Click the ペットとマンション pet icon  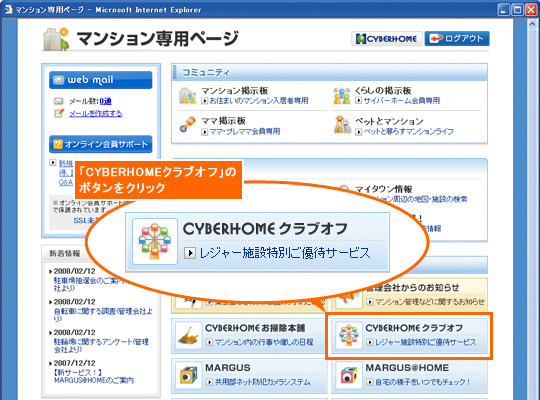pos(342,124)
